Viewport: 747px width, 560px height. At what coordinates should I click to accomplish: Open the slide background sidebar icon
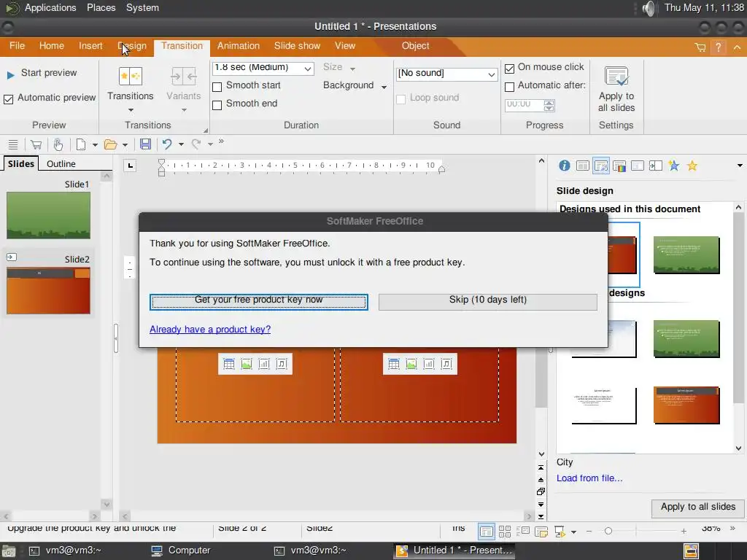[x=638, y=166]
